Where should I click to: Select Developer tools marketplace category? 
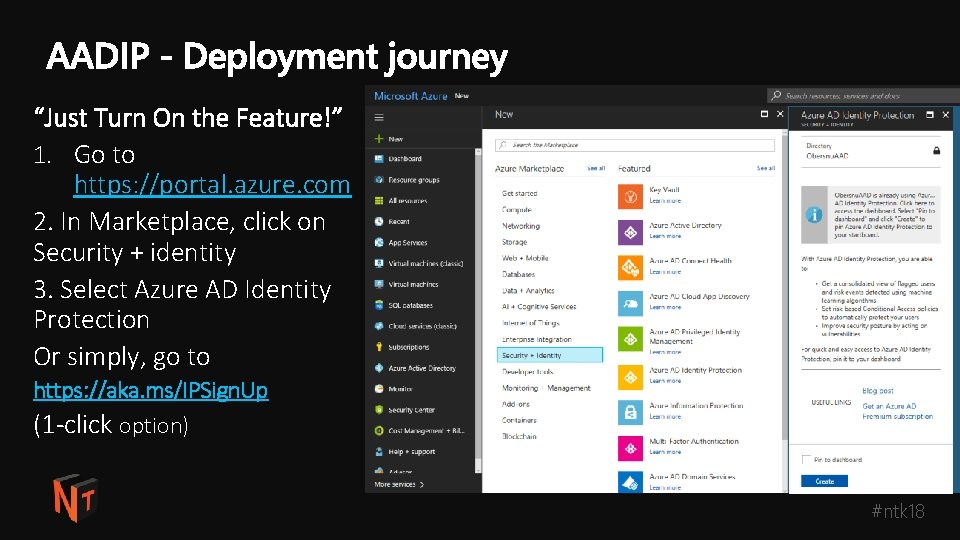pos(527,372)
